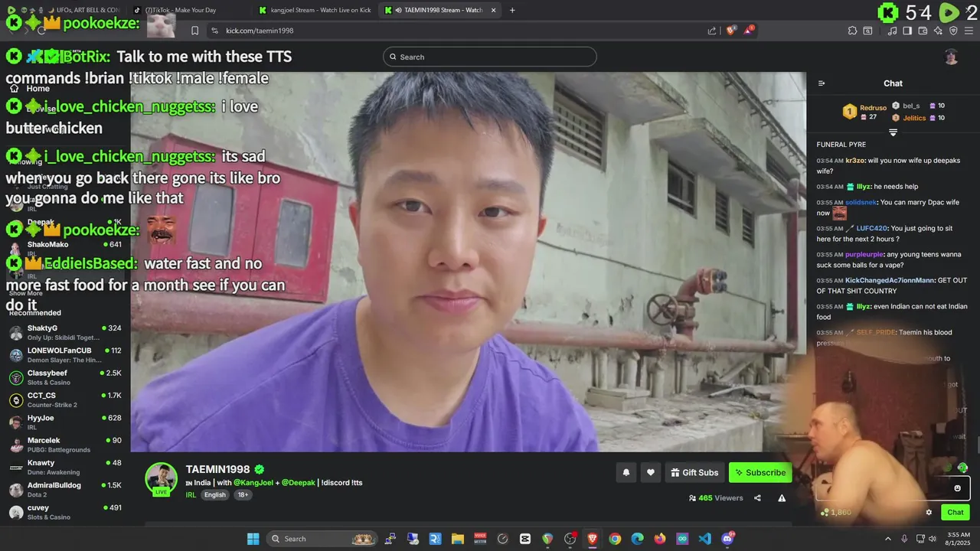Viewport: 980px width, 551px height.
Task: Click the Redruso top gifter entry
Action: tap(865, 112)
